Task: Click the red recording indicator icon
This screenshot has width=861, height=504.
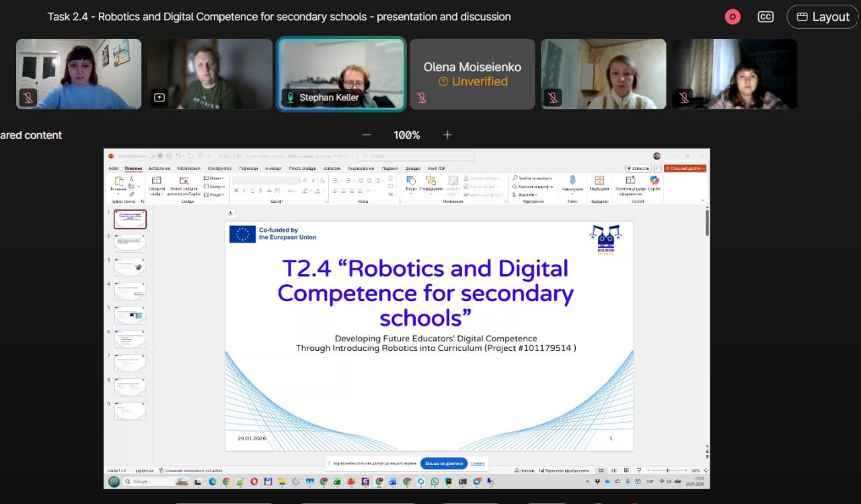Action: click(733, 17)
